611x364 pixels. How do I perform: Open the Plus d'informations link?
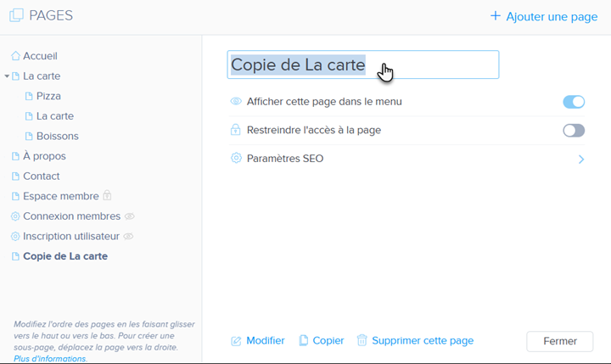[x=50, y=359]
